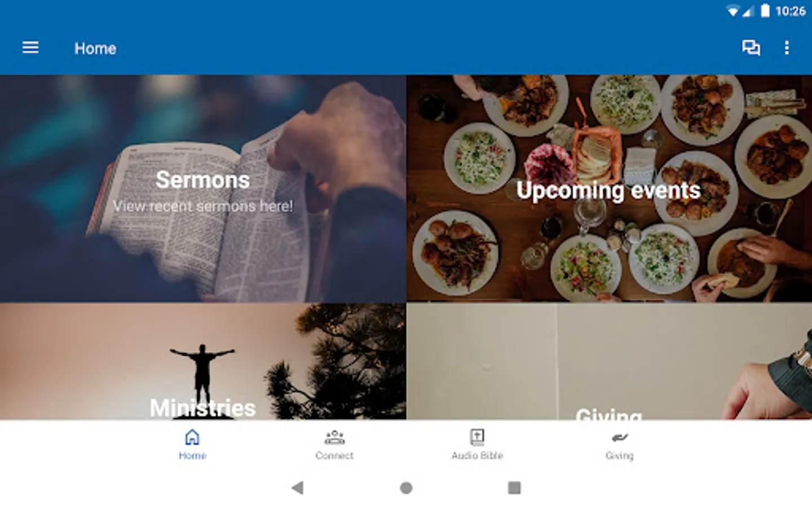Tap the Android recent apps square
Viewport: 812px width, 508px height.
(514, 488)
